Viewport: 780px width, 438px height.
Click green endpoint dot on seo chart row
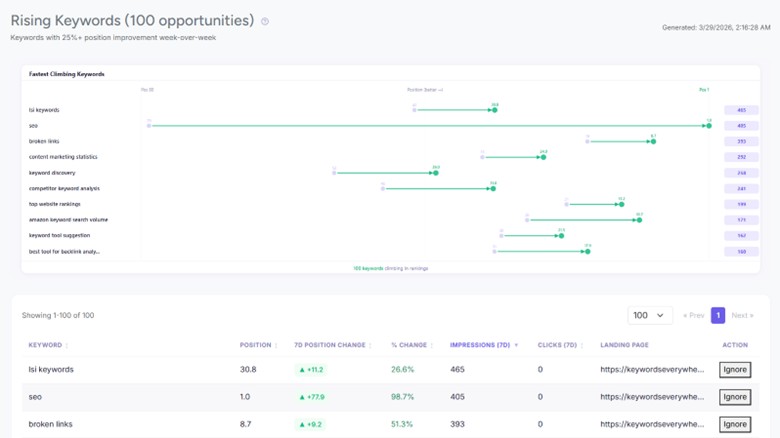709,126
